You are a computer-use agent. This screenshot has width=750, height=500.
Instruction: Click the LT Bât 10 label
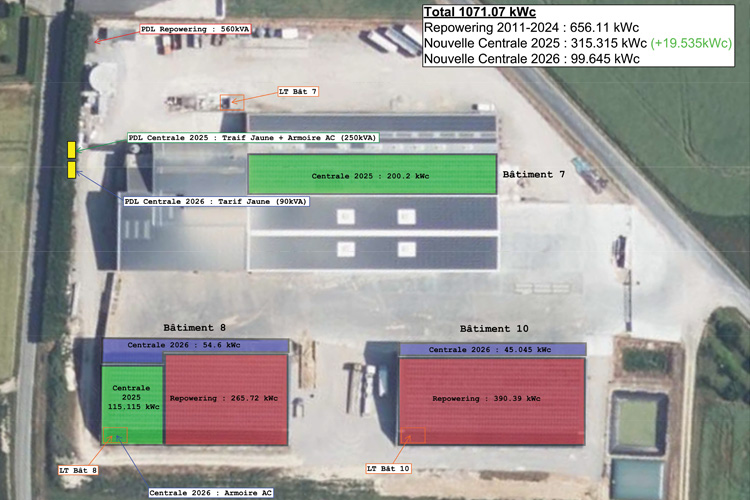pos(388,468)
